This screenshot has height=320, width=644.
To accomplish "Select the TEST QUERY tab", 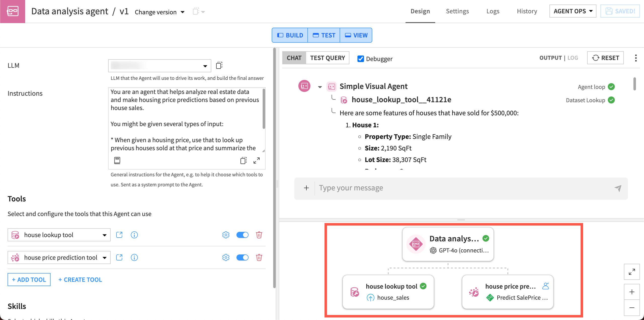I will tap(328, 58).
